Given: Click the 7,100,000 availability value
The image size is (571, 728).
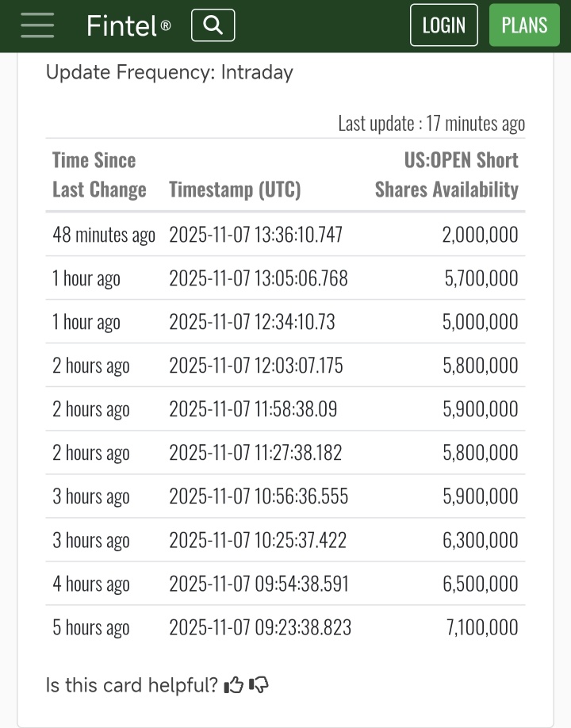Looking at the screenshot, I should (x=482, y=627).
